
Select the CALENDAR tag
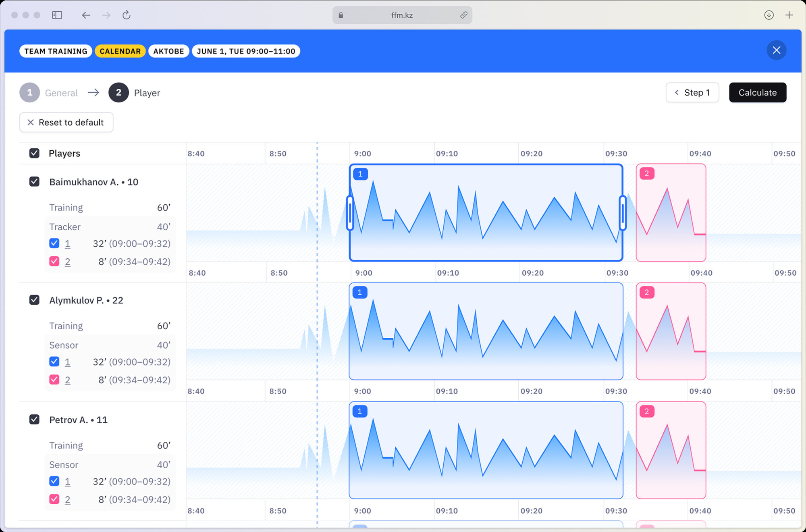(120, 51)
